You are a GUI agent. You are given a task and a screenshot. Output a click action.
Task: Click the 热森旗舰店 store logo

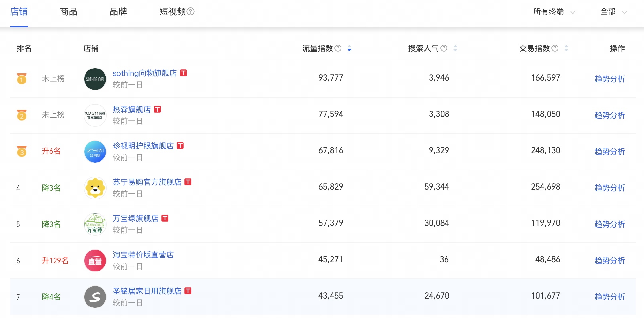[95, 115]
